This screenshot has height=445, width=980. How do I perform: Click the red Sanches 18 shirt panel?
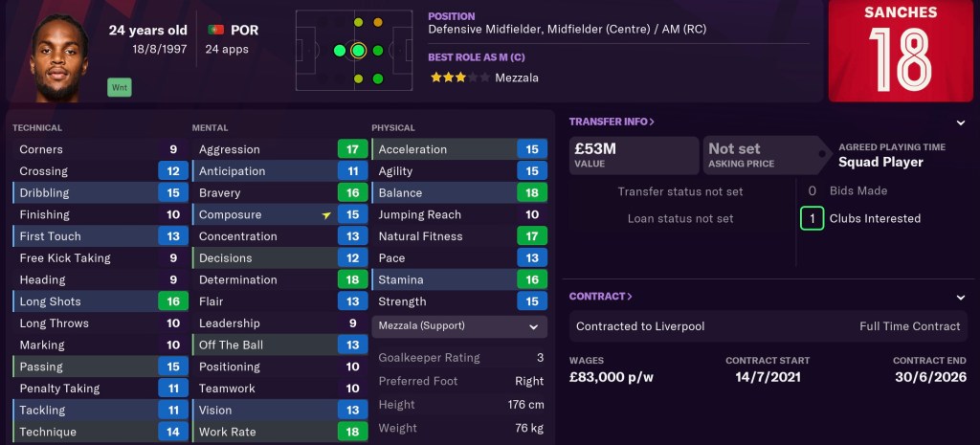[x=902, y=51]
